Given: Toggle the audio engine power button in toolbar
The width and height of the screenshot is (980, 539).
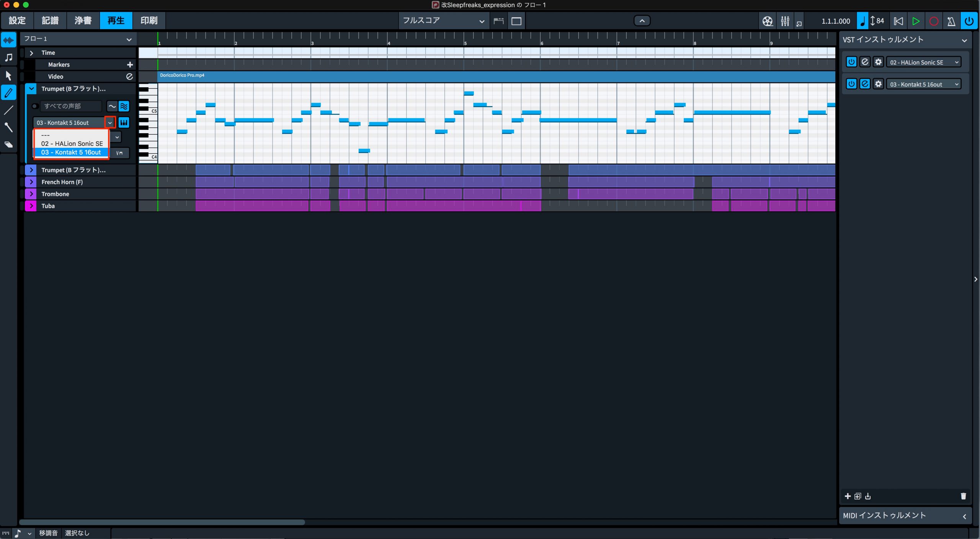Looking at the screenshot, I should pyautogui.click(x=969, y=21).
